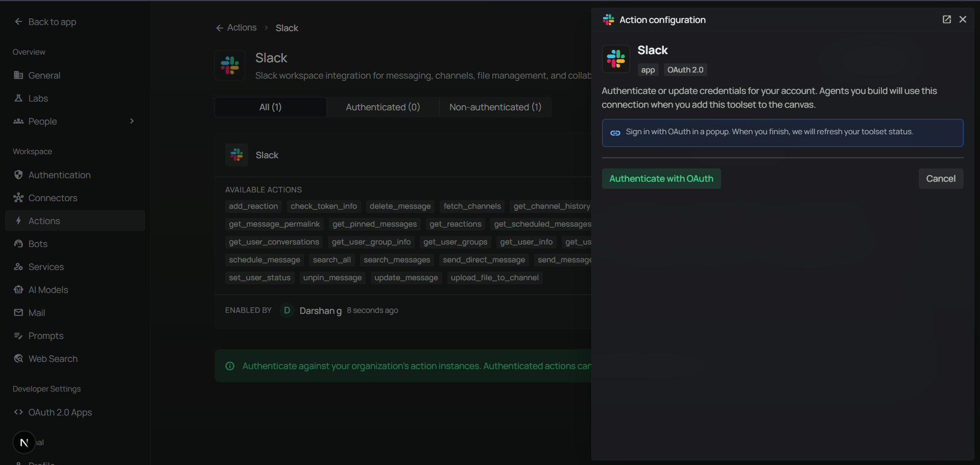
Task: Click the link icon in OAuth notice
Action: (x=615, y=133)
